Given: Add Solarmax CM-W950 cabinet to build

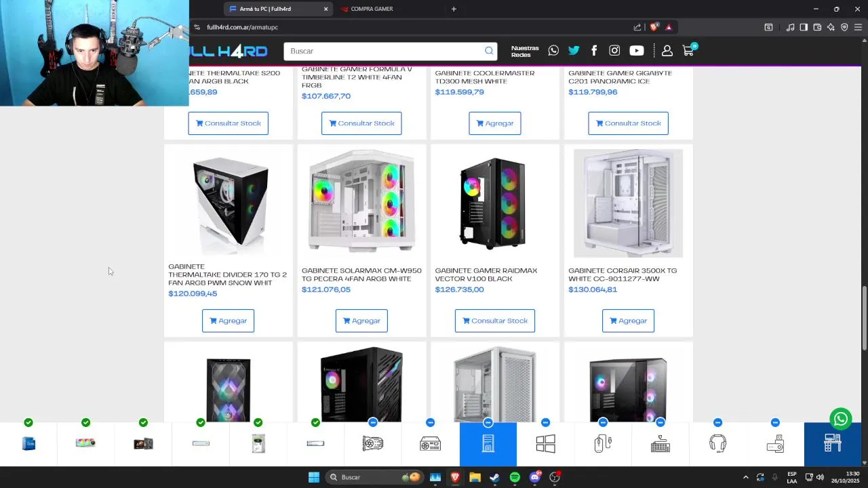Looking at the screenshot, I should tap(361, 321).
